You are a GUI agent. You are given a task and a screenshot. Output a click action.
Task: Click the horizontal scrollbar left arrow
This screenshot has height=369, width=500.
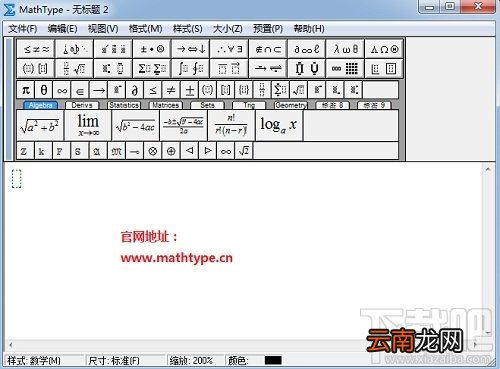(11, 345)
